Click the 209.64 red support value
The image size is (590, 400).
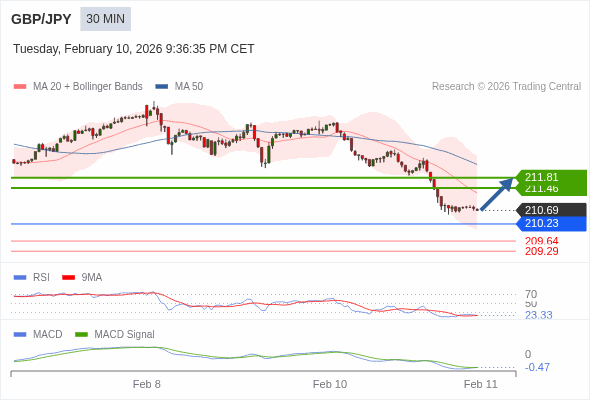[x=541, y=241]
